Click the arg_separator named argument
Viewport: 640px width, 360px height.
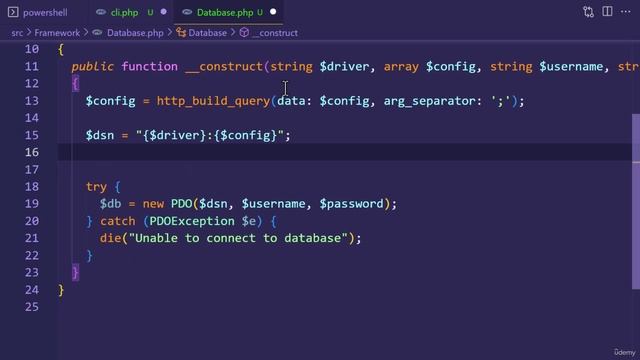pos(429,101)
